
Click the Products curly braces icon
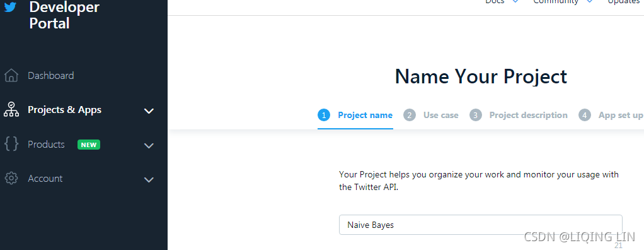click(x=11, y=145)
